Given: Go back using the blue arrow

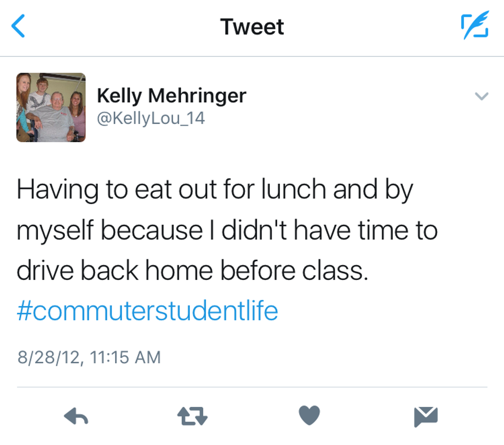Looking at the screenshot, I should [18, 26].
